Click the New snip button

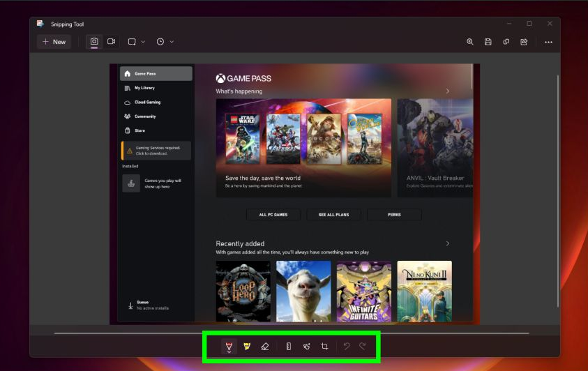pos(54,42)
